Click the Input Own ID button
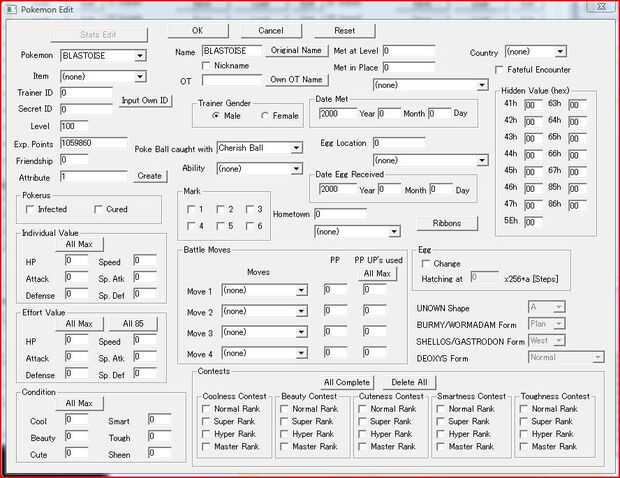The image size is (620, 478). point(146,100)
